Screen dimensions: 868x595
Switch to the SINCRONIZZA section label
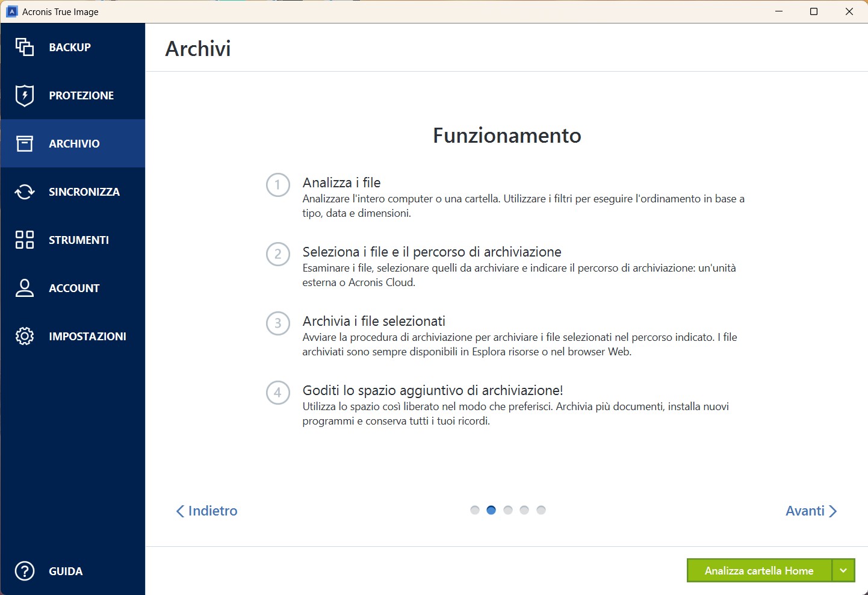pyautogui.click(x=84, y=192)
